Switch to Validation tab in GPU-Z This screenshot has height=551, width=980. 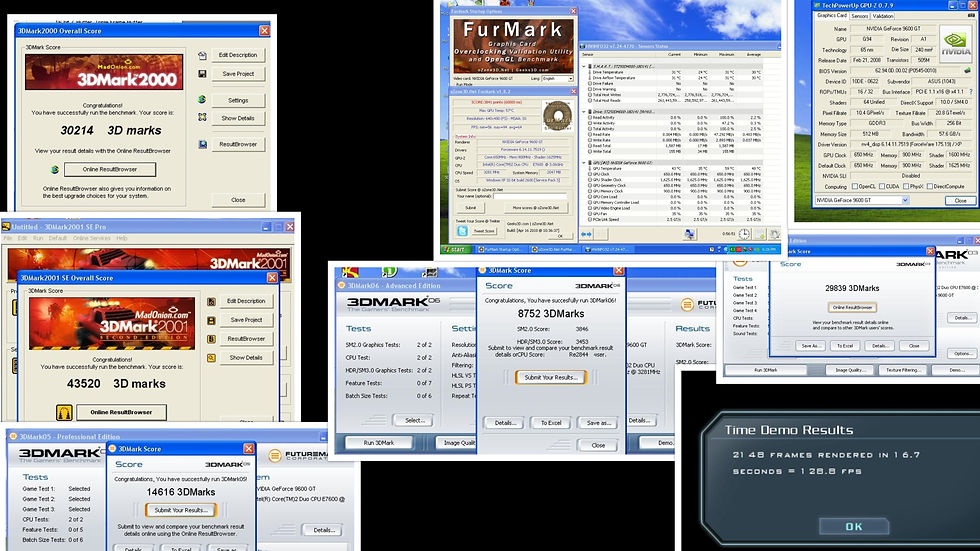click(x=882, y=16)
